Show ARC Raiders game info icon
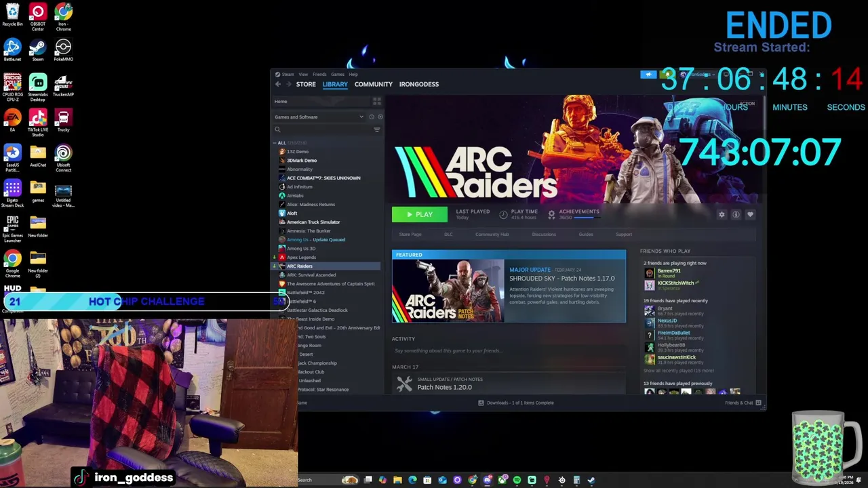 tap(736, 214)
